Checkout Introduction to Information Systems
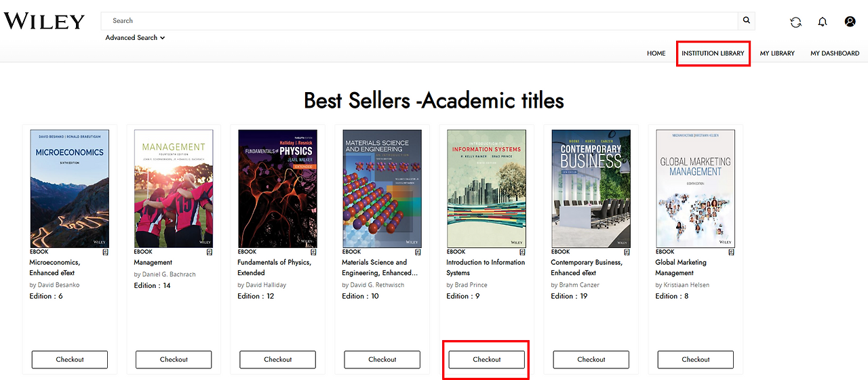This screenshot has height=380, width=868. pyautogui.click(x=486, y=360)
